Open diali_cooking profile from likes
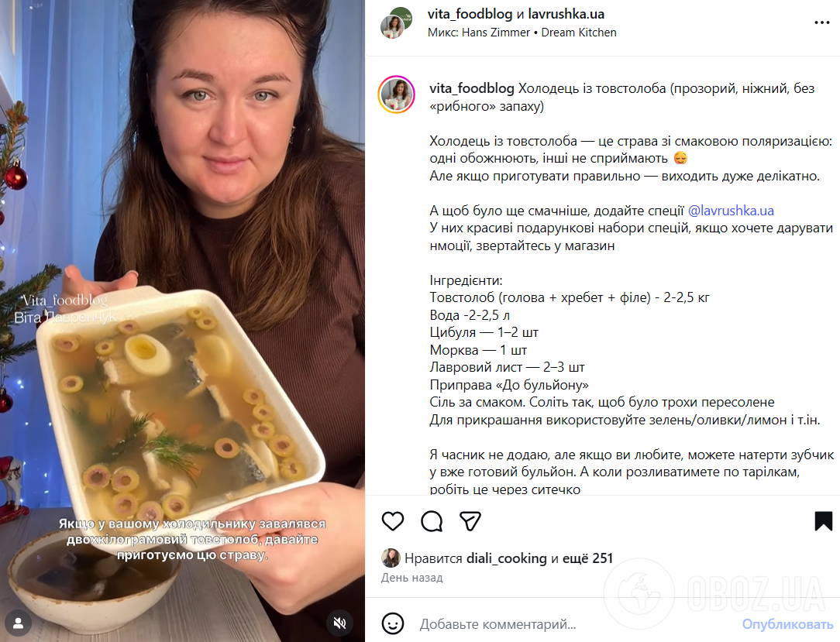 click(x=506, y=558)
